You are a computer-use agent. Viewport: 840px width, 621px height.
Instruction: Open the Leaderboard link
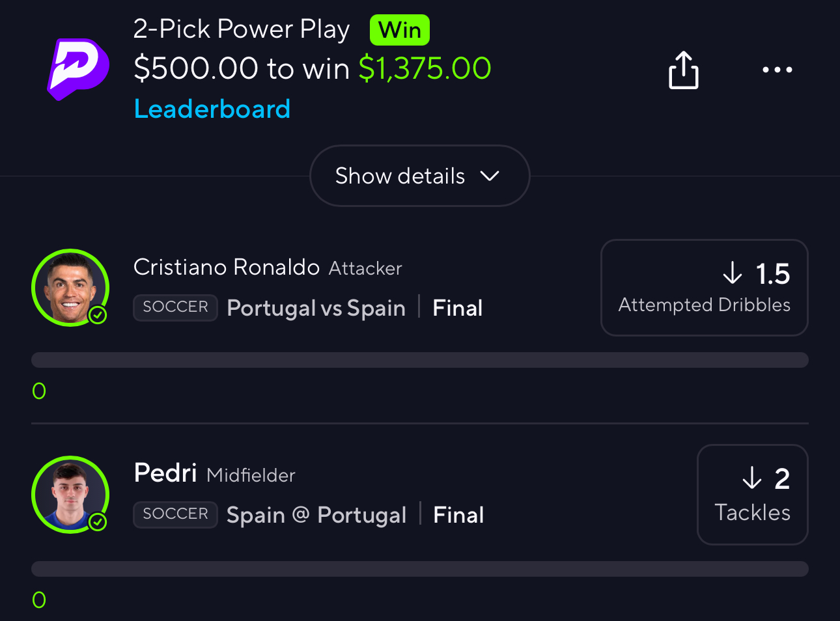point(212,109)
